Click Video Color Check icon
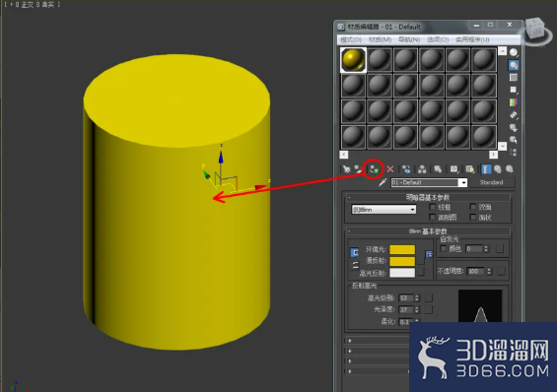Viewport: 557px width, 392px height. pyautogui.click(x=514, y=102)
